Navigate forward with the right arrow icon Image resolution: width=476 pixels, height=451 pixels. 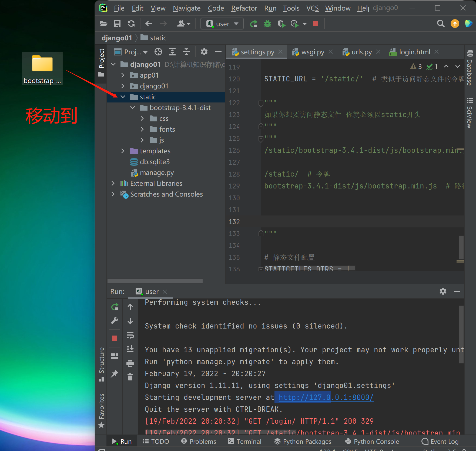[163, 24]
